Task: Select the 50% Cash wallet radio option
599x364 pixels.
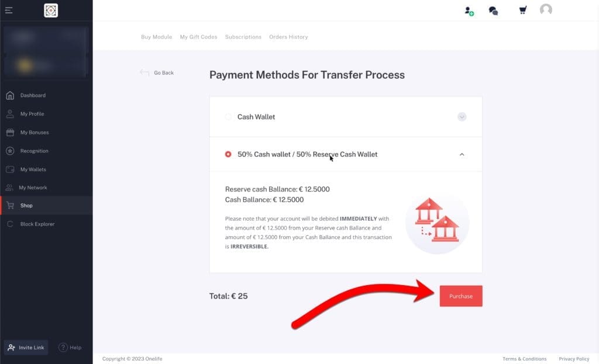Action: coord(228,154)
